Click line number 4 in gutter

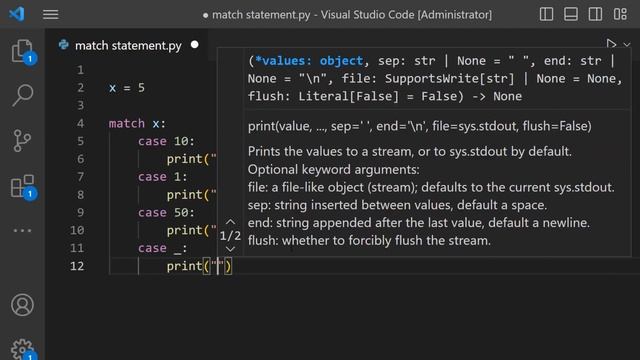(80, 123)
